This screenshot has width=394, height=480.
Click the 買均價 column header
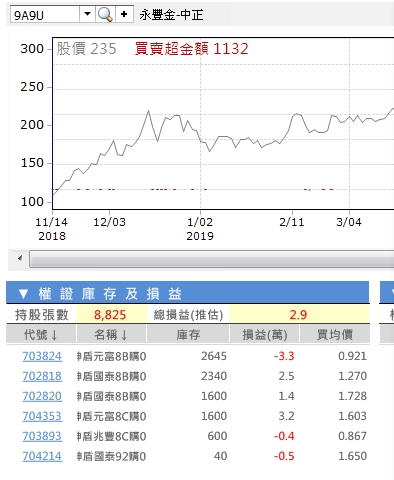click(335, 335)
